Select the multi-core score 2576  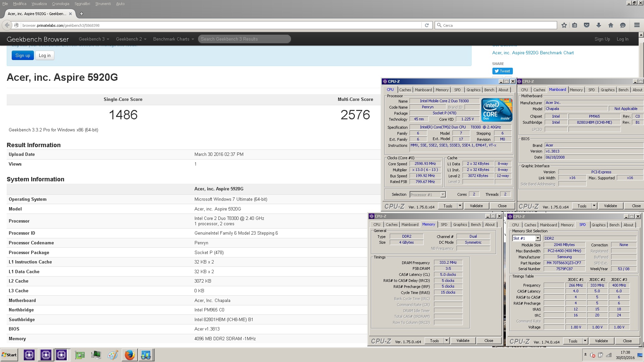click(x=355, y=115)
